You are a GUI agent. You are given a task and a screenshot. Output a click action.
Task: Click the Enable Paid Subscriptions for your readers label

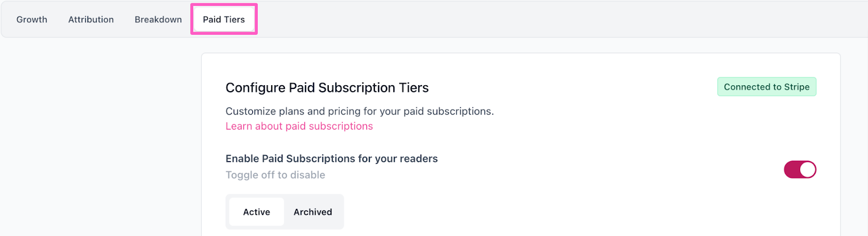point(331,159)
